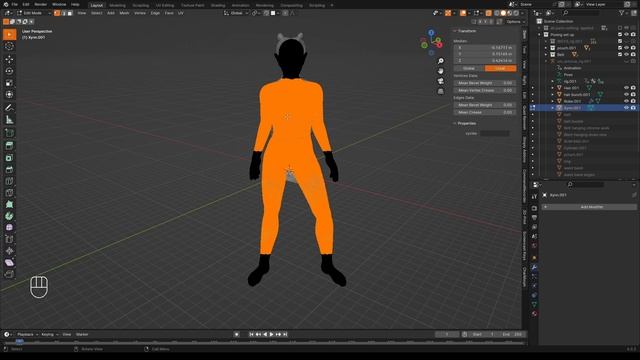Activate the Select Box tool
This screenshot has height=360, width=640.
pos(9,34)
